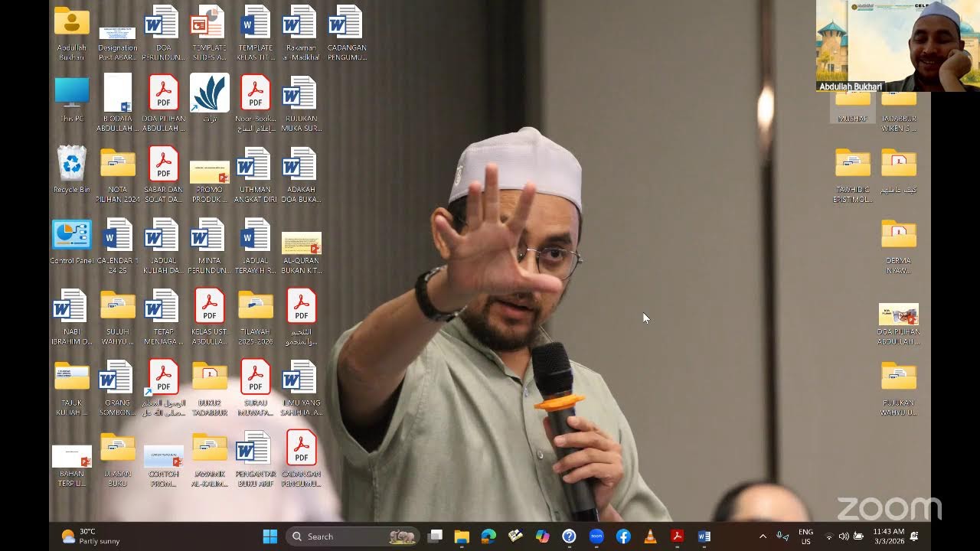Open UTHMAN ANGKAT DIRI Word document

click(x=255, y=176)
